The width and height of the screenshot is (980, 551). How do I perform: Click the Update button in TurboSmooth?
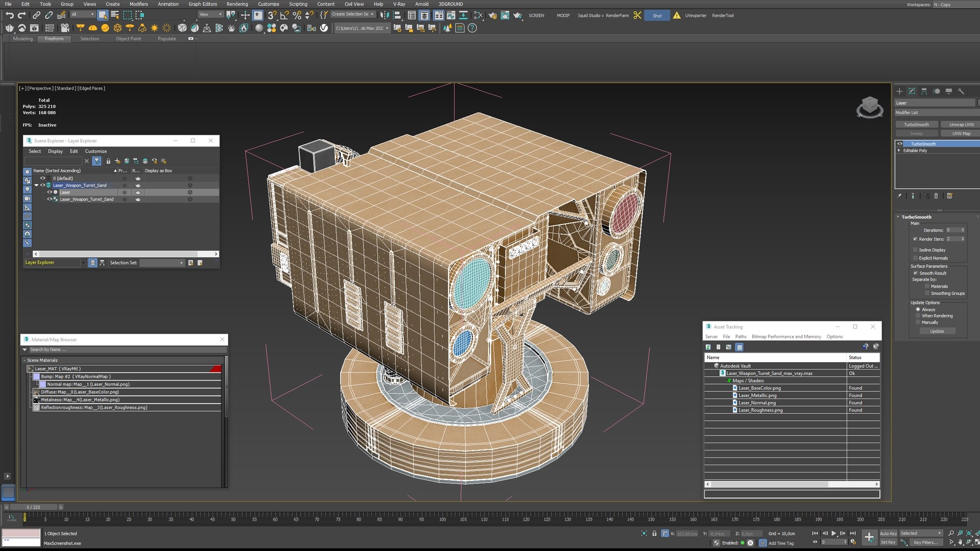coord(937,332)
